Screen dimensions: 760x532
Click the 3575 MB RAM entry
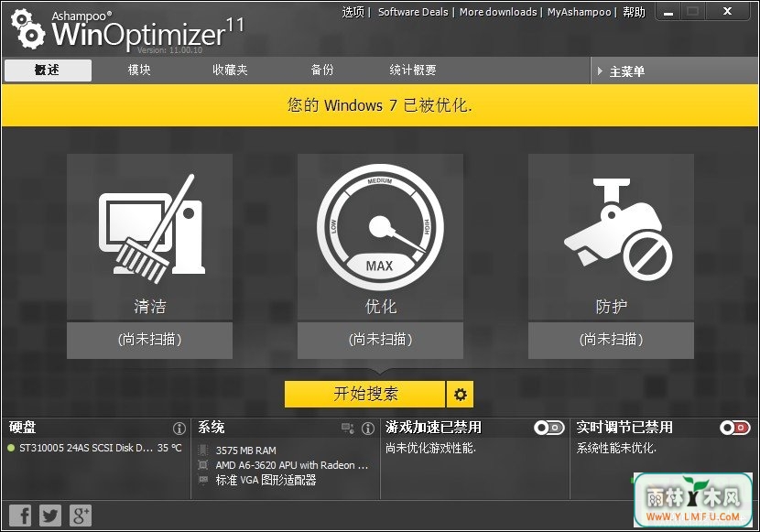click(x=245, y=451)
